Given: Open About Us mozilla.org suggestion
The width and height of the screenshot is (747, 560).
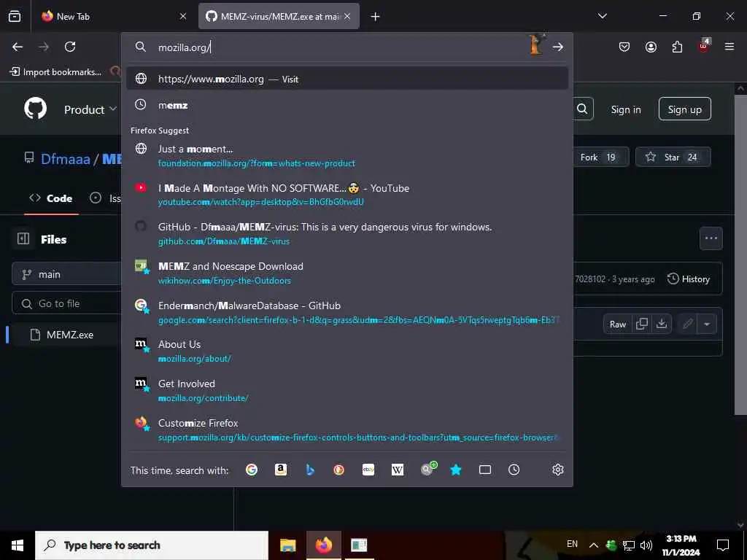Looking at the screenshot, I should click(347, 351).
